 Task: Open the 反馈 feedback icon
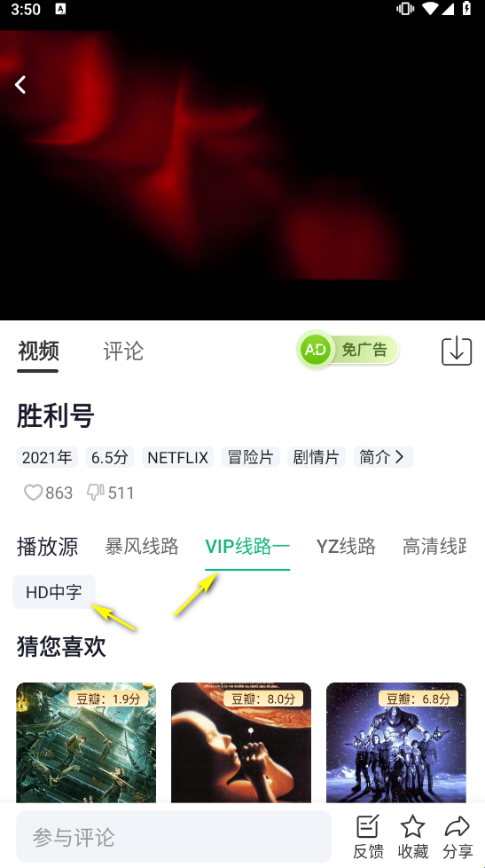tap(368, 836)
